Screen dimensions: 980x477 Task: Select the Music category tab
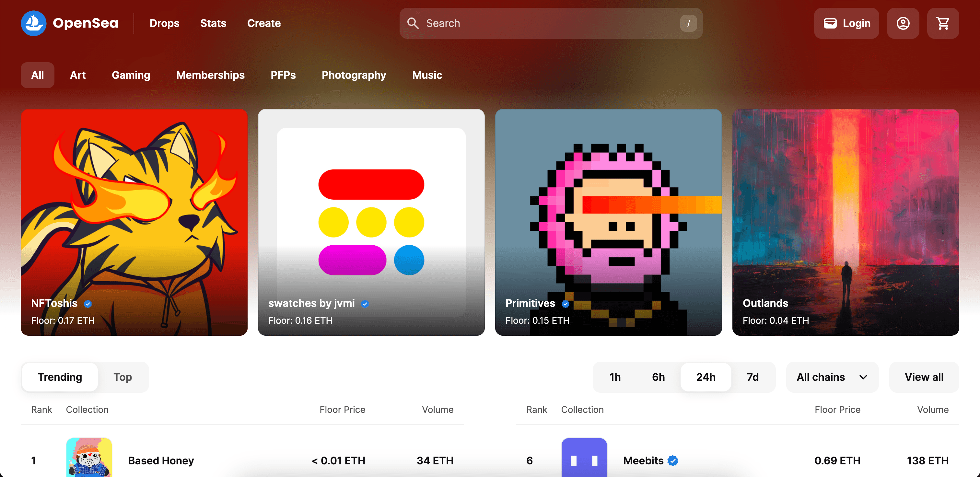427,75
